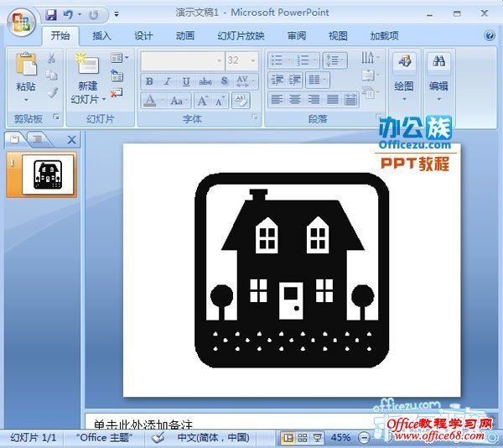Open Align Text options
Screen dimensions: 503x448
pyautogui.click(x=370, y=76)
